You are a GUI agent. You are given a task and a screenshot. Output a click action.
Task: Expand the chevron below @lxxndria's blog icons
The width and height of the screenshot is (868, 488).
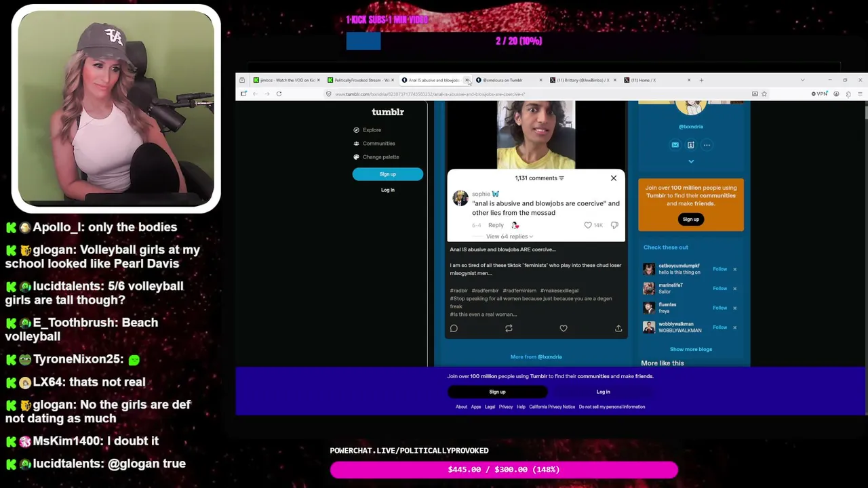pyautogui.click(x=691, y=161)
